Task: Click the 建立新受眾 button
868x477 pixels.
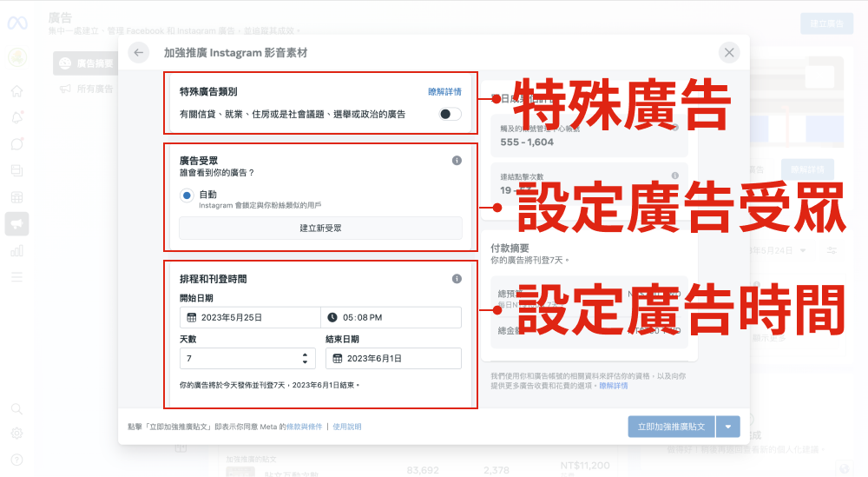Action: [320, 229]
